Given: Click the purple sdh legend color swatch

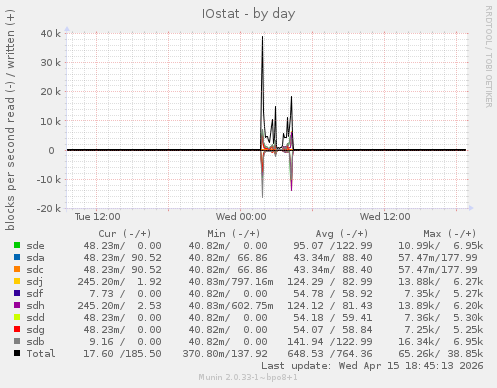Looking at the screenshot, I should tap(17, 305).
